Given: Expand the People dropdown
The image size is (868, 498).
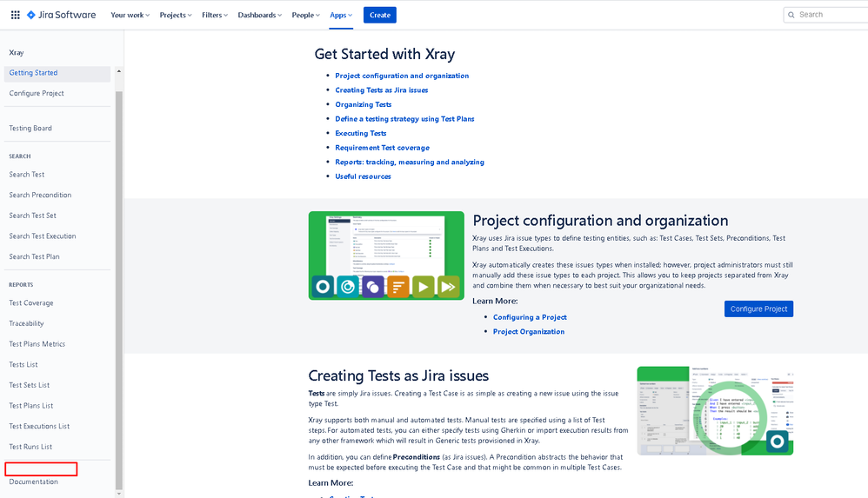Looking at the screenshot, I should pos(305,15).
